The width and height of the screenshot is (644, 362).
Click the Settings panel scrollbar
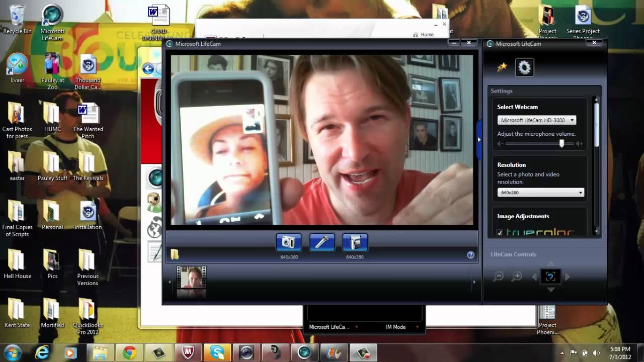(596, 126)
